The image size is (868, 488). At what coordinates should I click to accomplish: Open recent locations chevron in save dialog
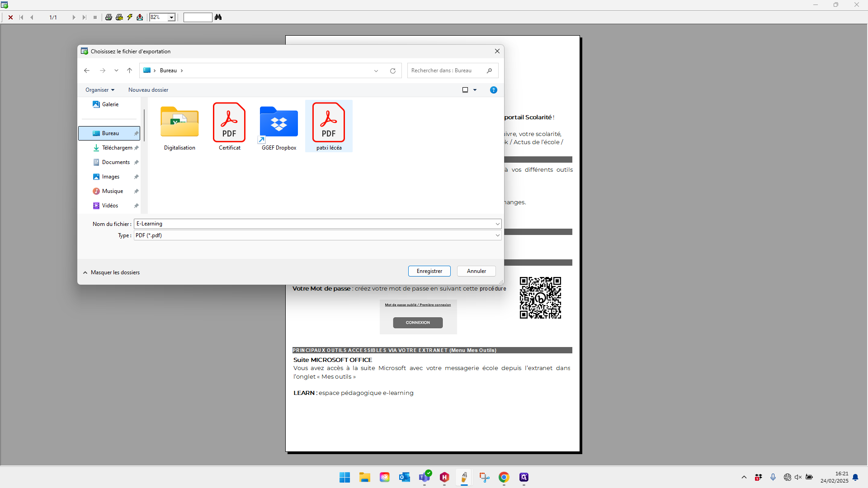click(x=116, y=70)
